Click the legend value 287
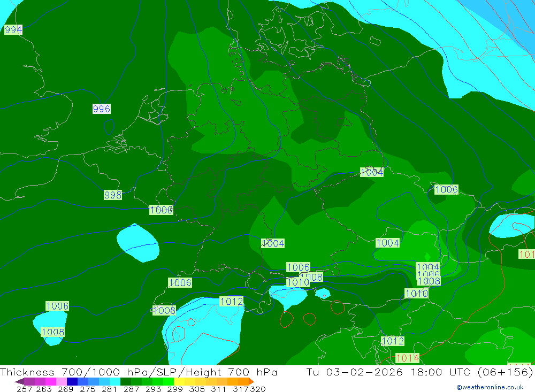The width and height of the screenshot is (535, 392). (x=131, y=389)
